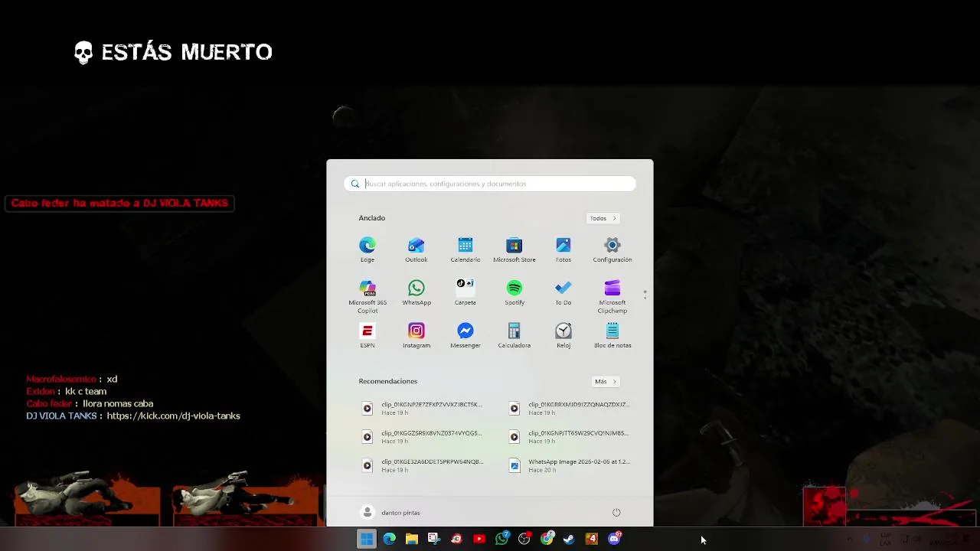Open the recommended WhatsApp Image file
The width and height of the screenshot is (980, 551).
click(569, 465)
